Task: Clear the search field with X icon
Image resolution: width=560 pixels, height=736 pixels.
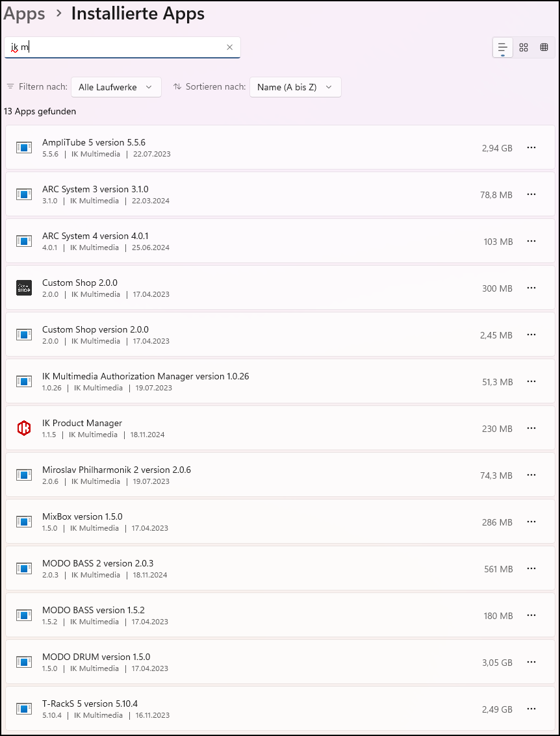Action: tap(229, 47)
